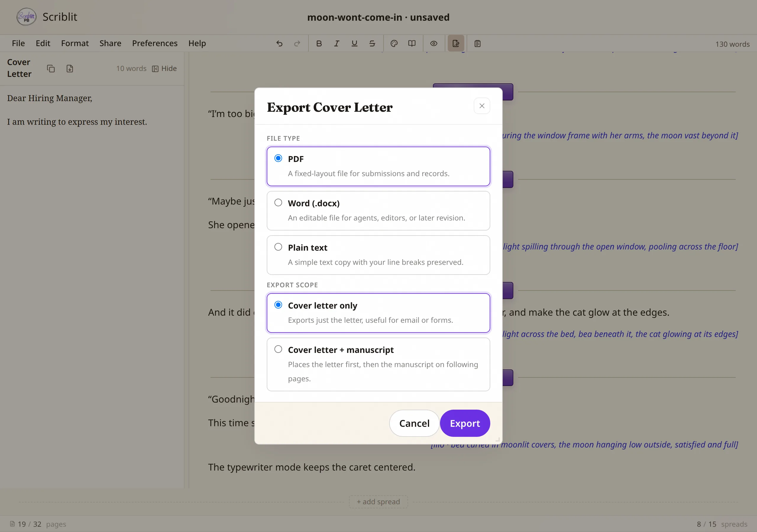The width and height of the screenshot is (757, 532).
Task: Hide the Cover Letter panel
Action: tap(164, 69)
